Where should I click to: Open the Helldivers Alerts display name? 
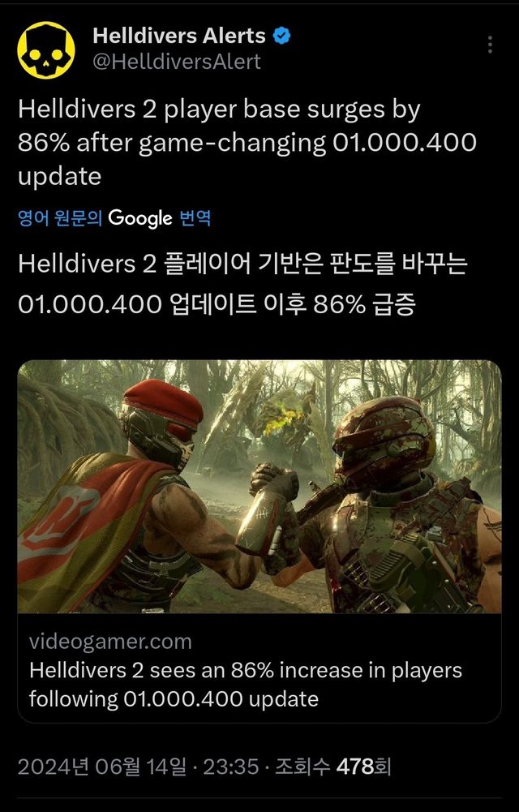point(179,36)
